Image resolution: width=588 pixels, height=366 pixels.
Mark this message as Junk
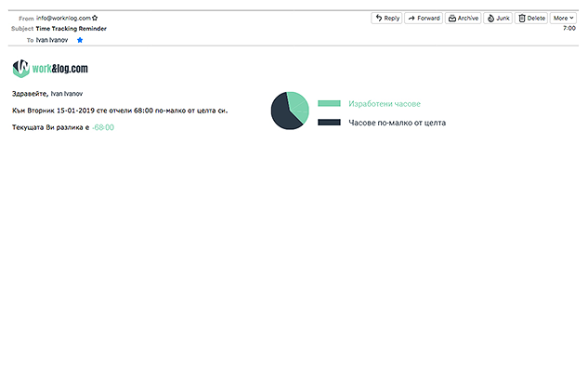498,18
